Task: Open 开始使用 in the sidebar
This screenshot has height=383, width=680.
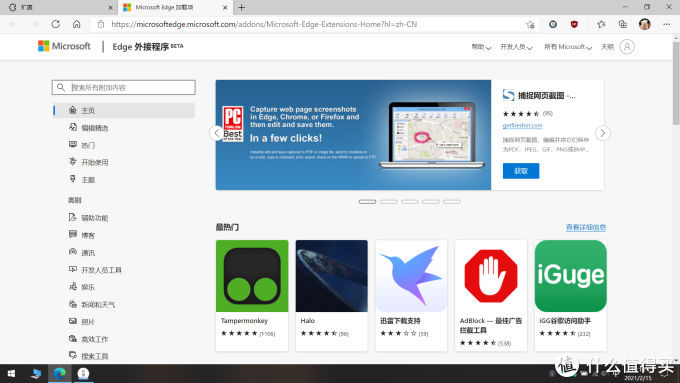Action: pos(88,162)
